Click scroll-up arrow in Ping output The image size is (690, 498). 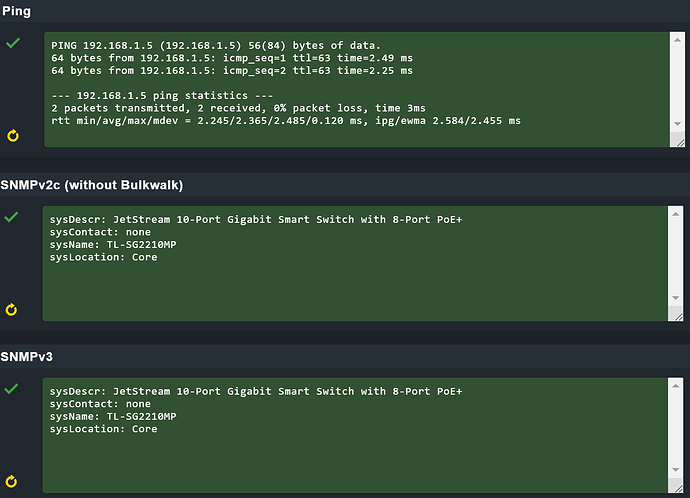click(x=677, y=40)
